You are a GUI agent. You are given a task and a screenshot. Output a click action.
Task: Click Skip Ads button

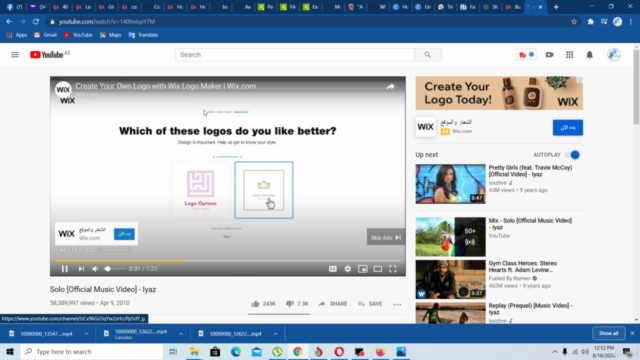pyautogui.click(x=386, y=237)
